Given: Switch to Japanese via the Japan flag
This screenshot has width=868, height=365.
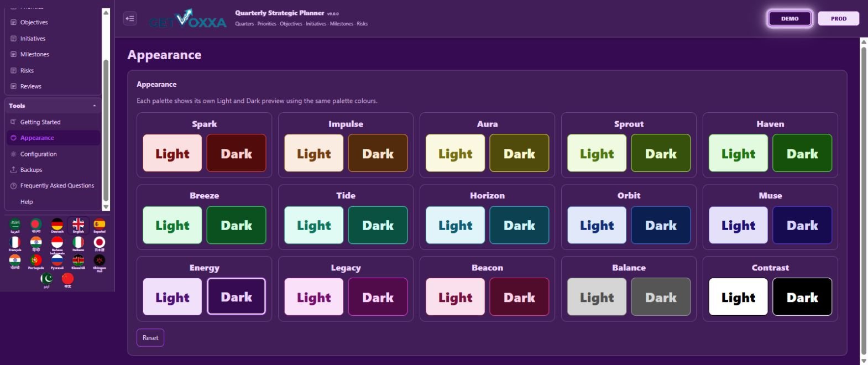Looking at the screenshot, I should coord(100,243).
